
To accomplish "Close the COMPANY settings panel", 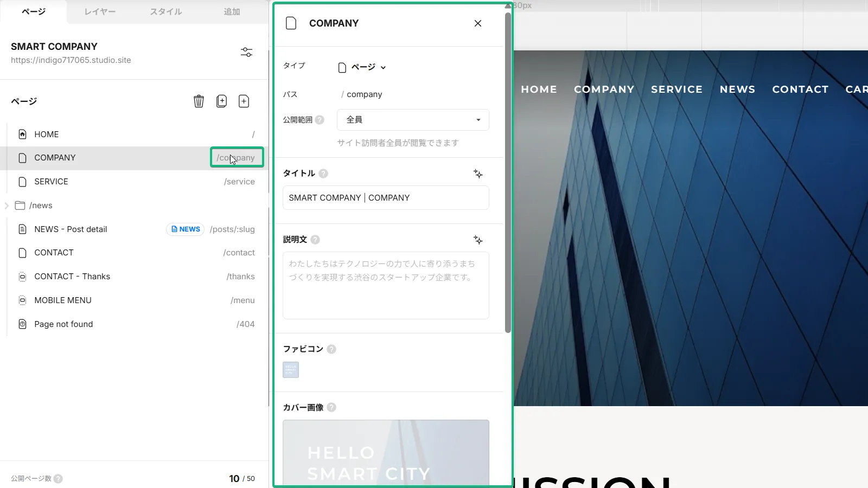I will coord(477,23).
